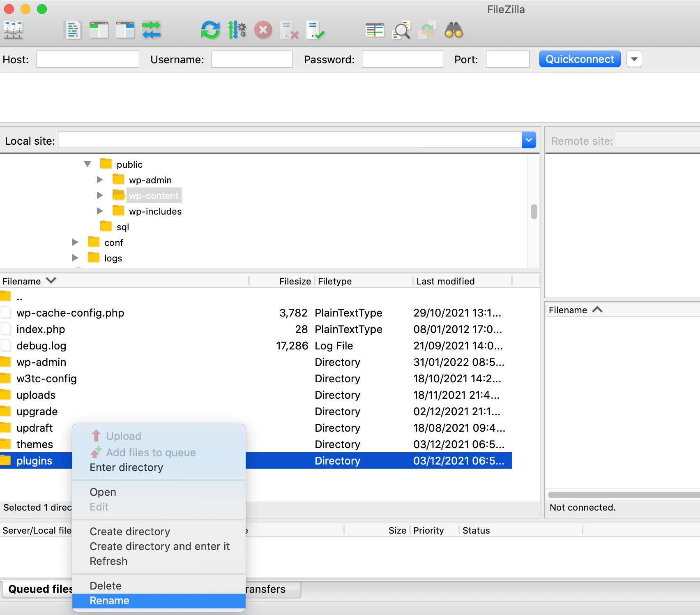The image size is (700, 615).
Task: Select wp-cache-config.php file
Action: [x=256, y=313]
